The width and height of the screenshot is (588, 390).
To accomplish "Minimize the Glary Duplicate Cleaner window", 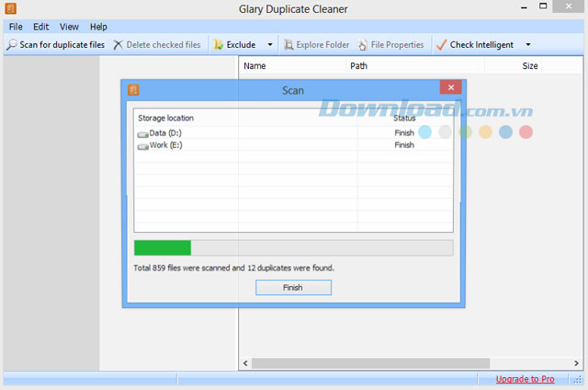I will point(525,7).
